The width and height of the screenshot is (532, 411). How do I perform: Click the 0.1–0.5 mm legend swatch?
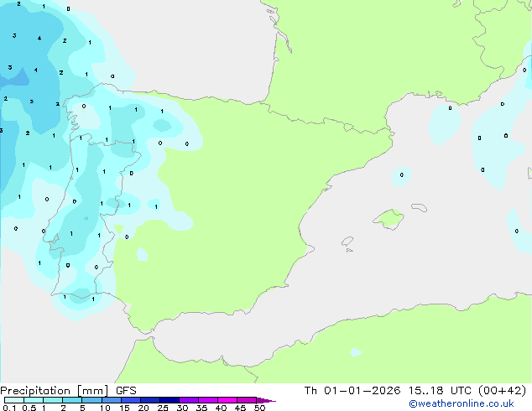(x=14, y=400)
